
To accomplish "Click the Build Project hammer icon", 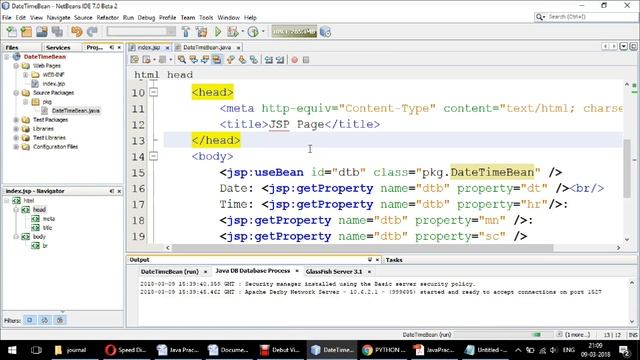I will (x=186, y=32).
